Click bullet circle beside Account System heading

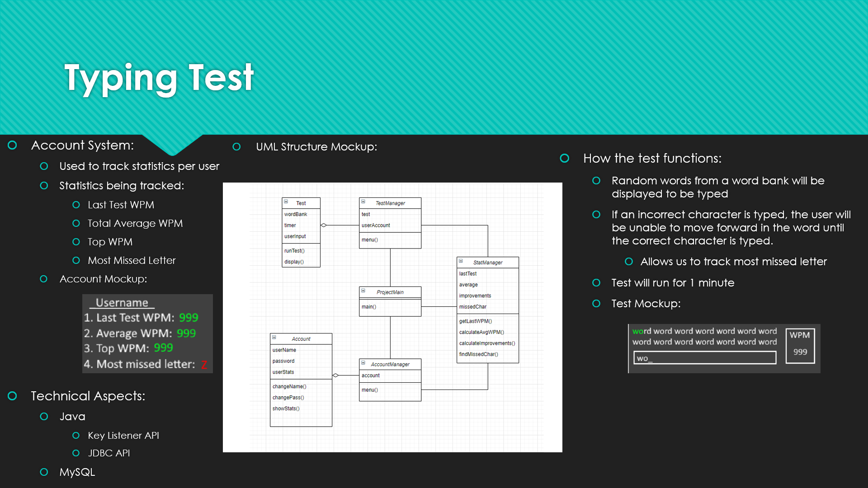click(x=13, y=145)
